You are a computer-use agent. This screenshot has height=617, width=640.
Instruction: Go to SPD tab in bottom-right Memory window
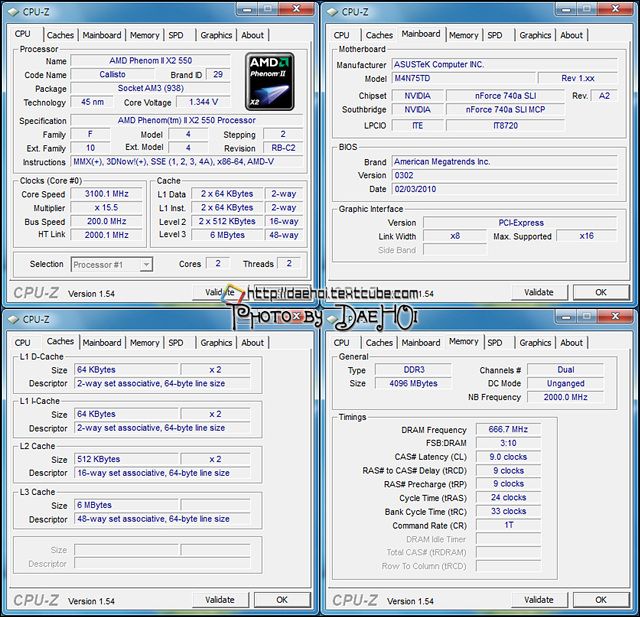(x=495, y=343)
